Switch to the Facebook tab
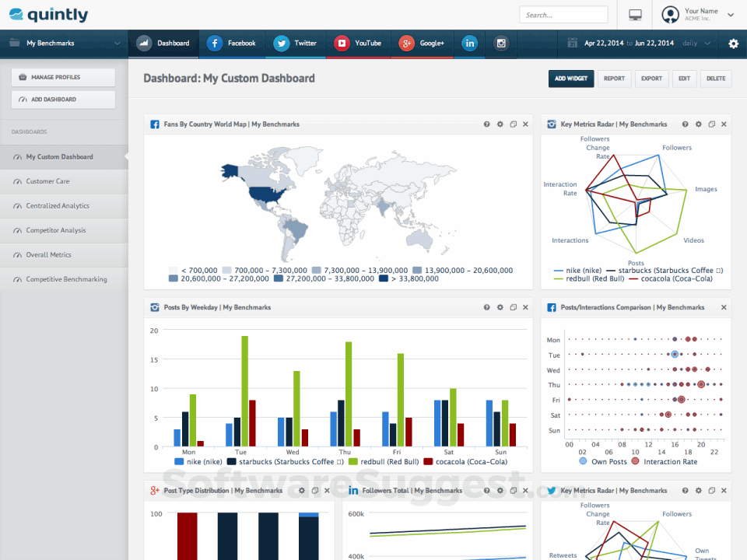 [x=233, y=44]
